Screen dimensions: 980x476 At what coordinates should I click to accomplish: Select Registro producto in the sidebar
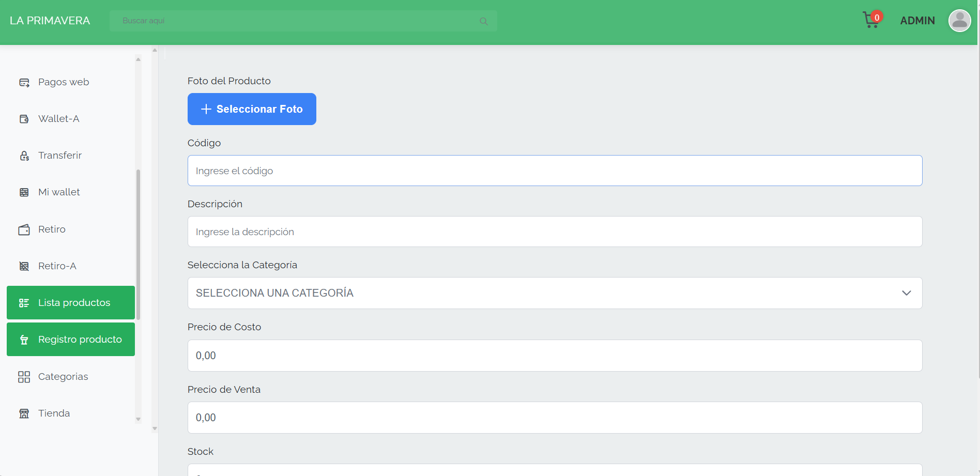[71, 340]
